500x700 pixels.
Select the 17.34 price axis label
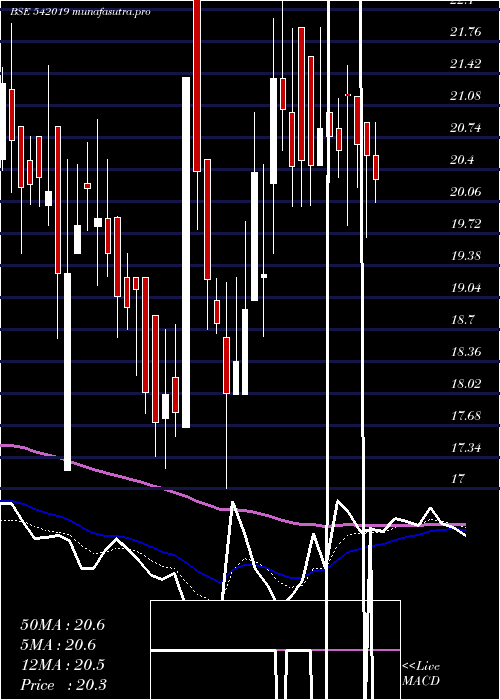tap(466, 448)
